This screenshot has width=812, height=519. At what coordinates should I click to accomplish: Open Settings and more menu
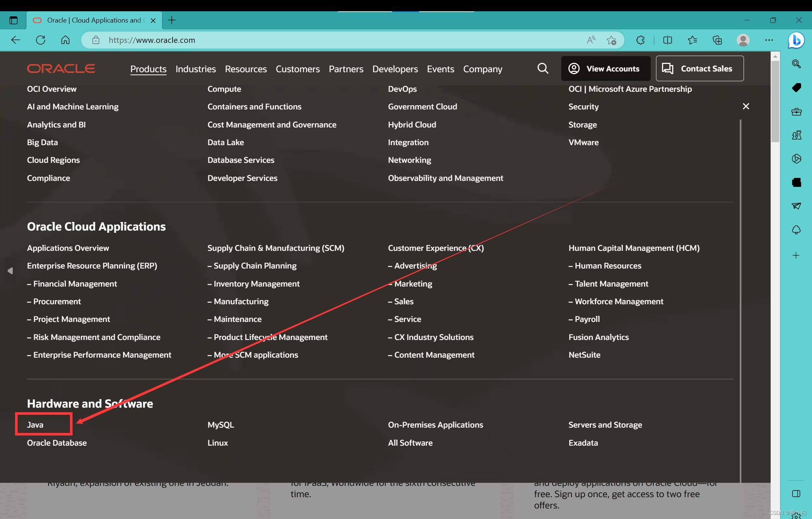(x=769, y=40)
